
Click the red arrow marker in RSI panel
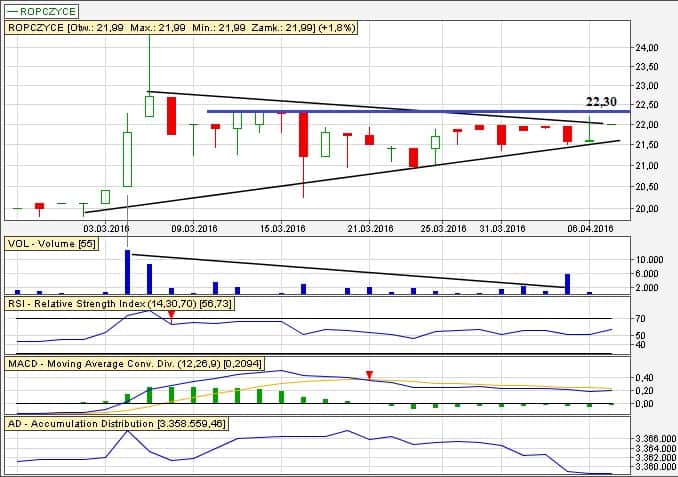[x=171, y=315]
